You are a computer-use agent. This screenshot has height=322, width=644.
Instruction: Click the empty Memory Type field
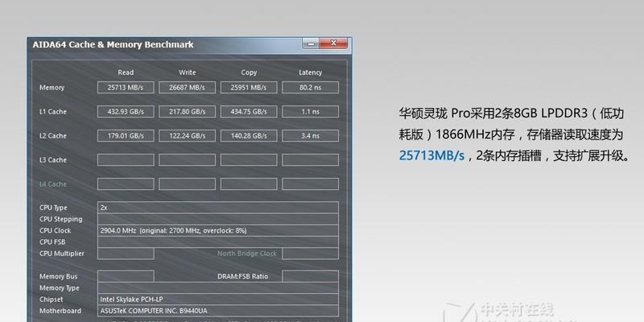tap(218, 288)
